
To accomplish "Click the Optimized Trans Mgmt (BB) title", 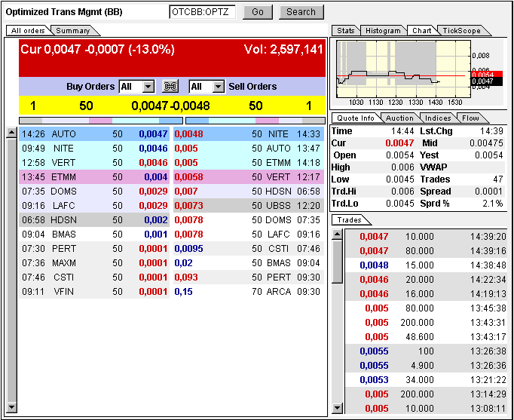I will pyautogui.click(x=64, y=12).
